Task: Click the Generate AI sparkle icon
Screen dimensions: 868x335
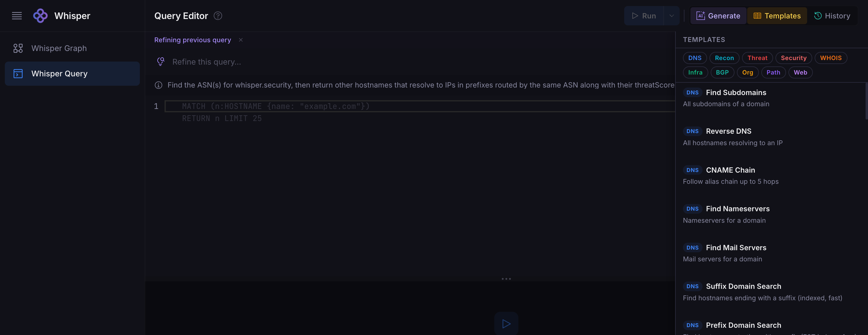Action: coord(701,15)
